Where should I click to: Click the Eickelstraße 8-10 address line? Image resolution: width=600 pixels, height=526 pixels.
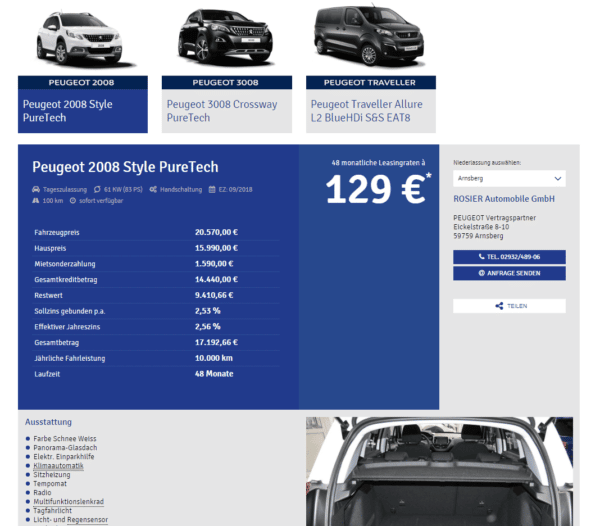tap(481, 227)
